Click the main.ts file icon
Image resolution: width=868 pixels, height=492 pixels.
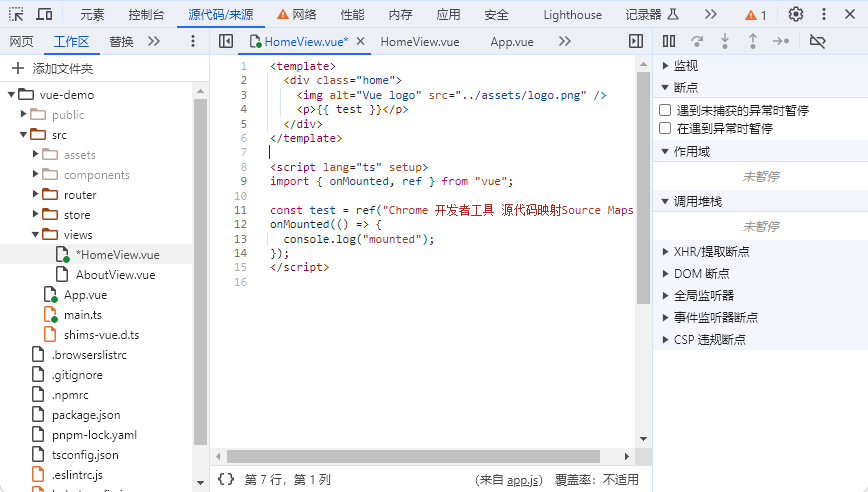[50, 314]
